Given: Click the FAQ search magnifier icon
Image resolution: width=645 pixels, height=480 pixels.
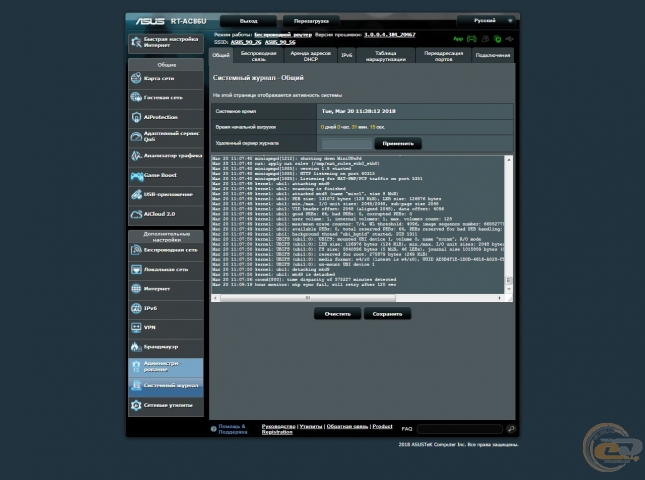Looking at the screenshot, I should tap(511, 429).
